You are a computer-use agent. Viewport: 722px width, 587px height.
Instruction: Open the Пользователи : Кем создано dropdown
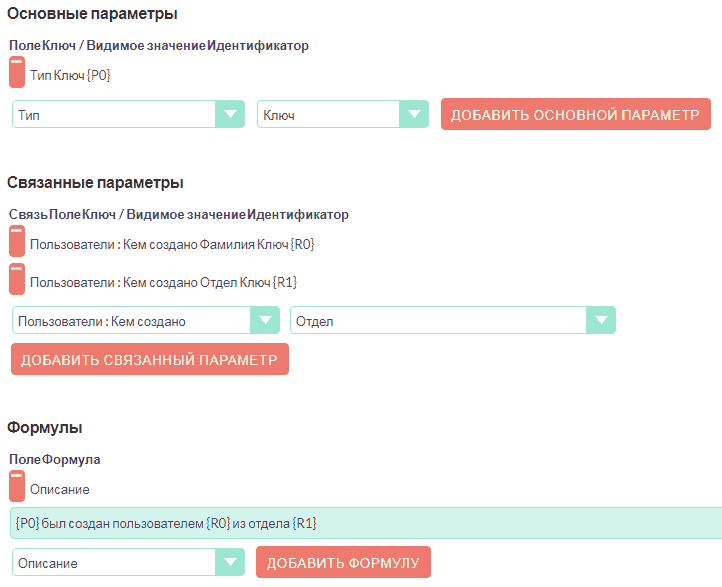[x=263, y=321]
